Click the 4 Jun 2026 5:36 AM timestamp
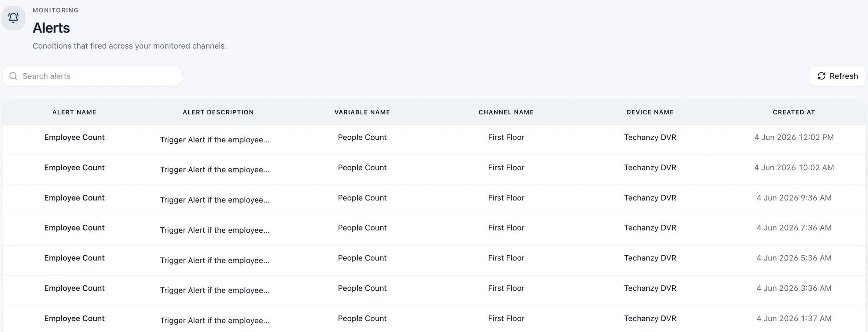Screen dimensions: 868x332 (x=794, y=258)
